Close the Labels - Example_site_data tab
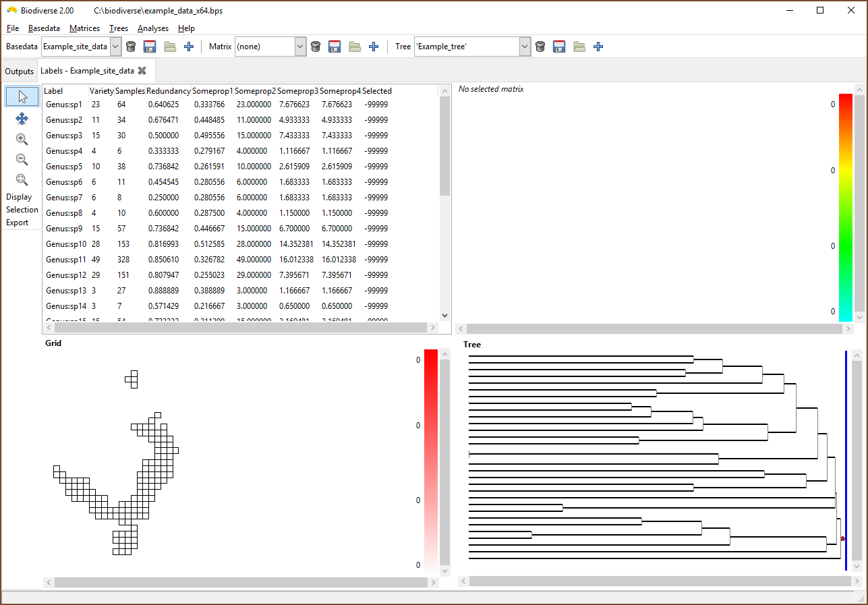The width and height of the screenshot is (868, 605). tap(142, 69)
